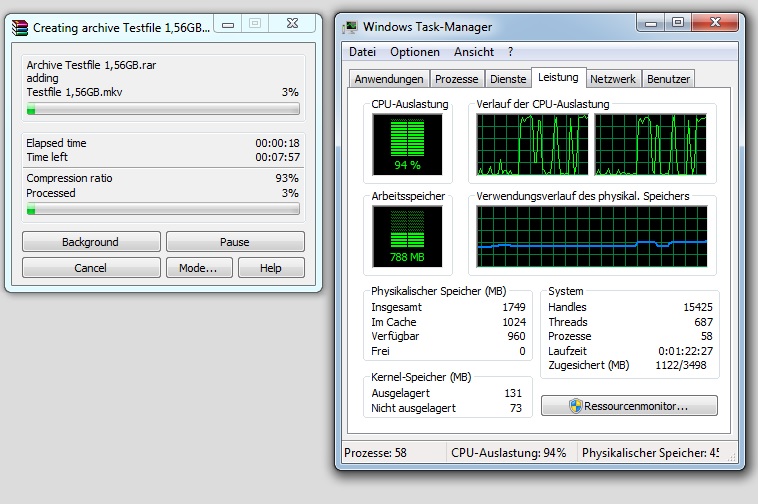Click the Background button in WinRAR
Image resolution: width=758 pixels, height=504 pixels.
(x=91, y=242)
